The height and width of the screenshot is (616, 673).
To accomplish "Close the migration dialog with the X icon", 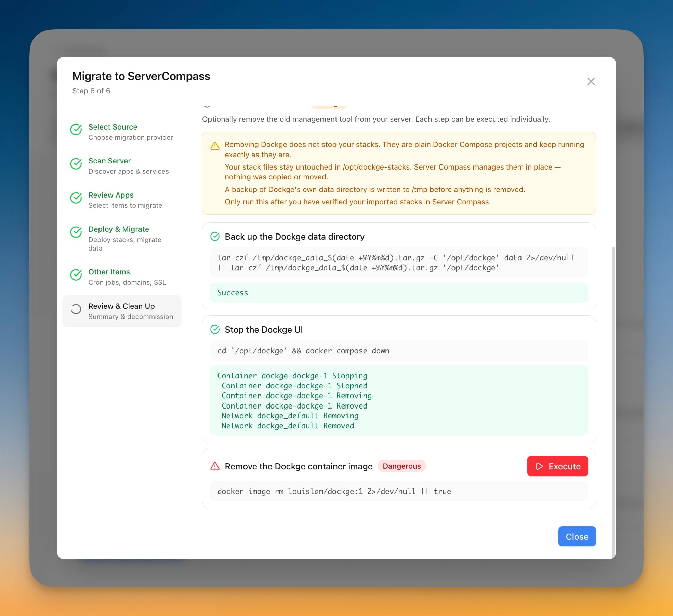I will click(591, 81).
